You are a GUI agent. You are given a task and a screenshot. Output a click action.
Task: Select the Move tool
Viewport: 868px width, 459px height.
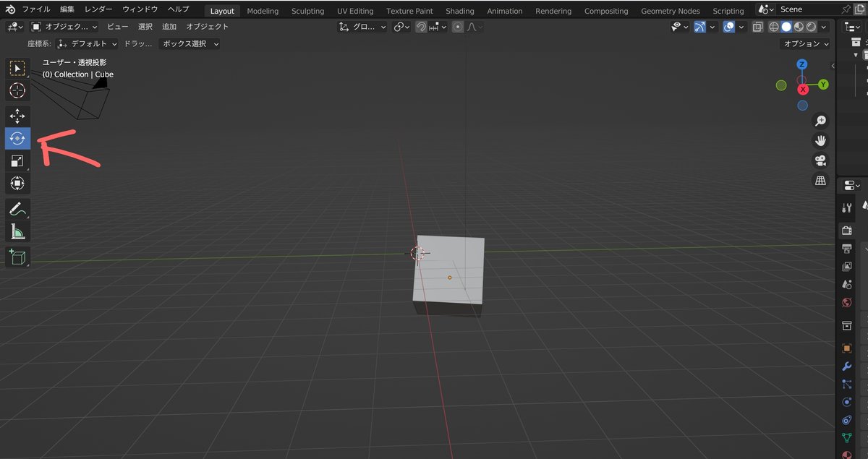(17, 116)
